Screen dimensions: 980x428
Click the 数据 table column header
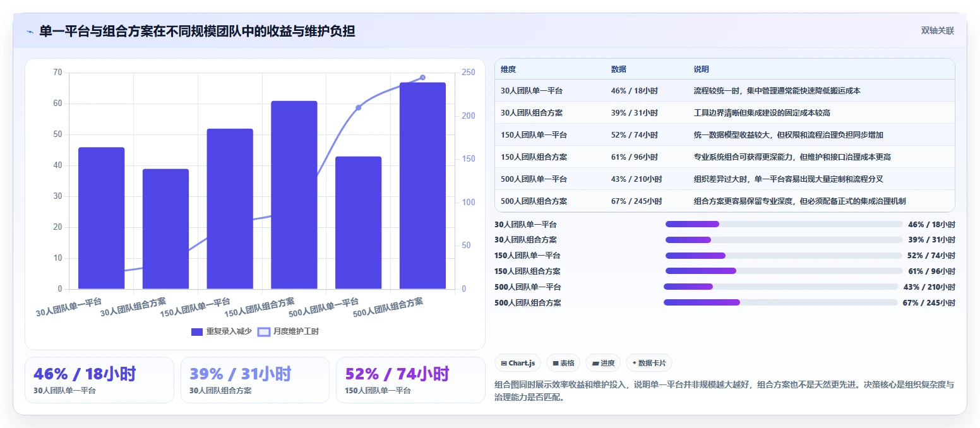(x=619, y=69)
